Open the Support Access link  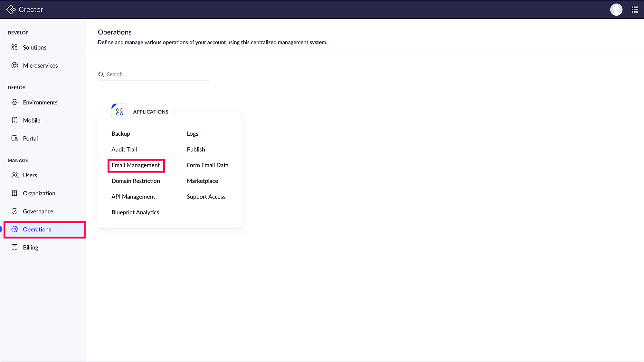point(206,196)
